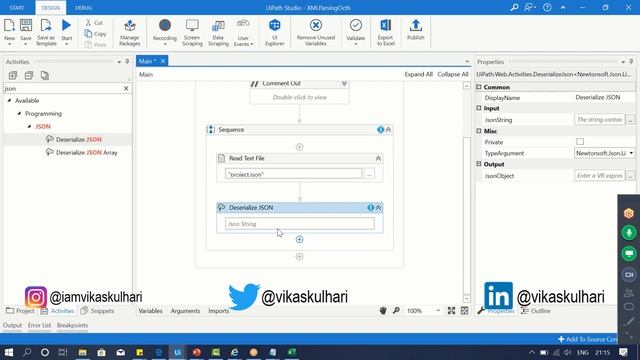This screenshot has width=640, height=360.
Task: Run the workflow with Start button
Action: click(x=67, y=31)
